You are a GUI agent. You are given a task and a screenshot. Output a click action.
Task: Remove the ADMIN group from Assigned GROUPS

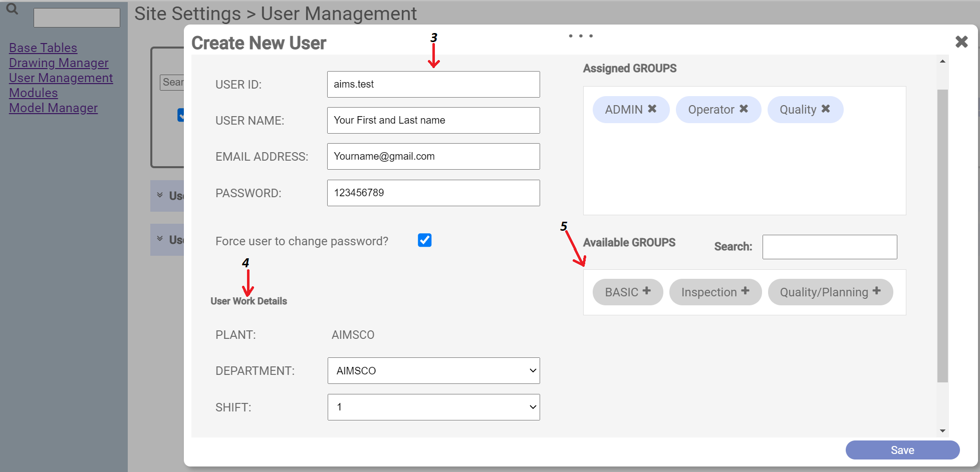click(652, 109)
